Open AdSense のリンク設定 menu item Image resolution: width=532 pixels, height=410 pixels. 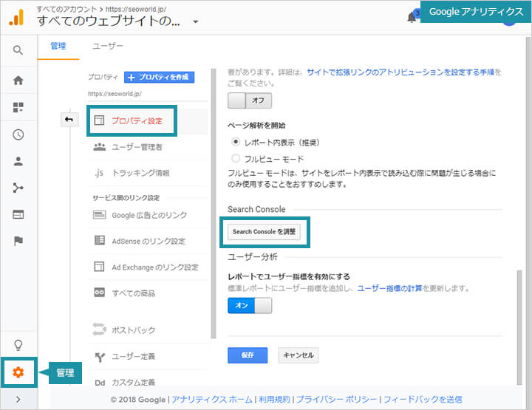point(148,241)
